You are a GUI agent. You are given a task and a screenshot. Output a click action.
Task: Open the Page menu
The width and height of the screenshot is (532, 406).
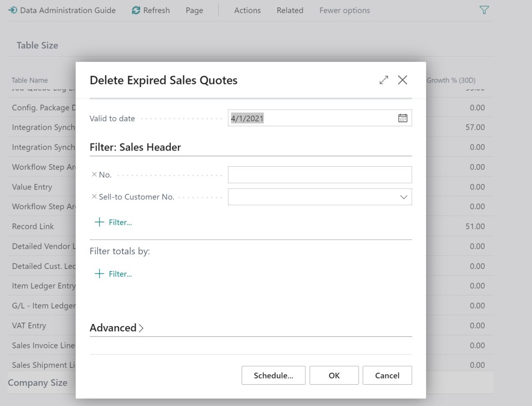(194, 10)
